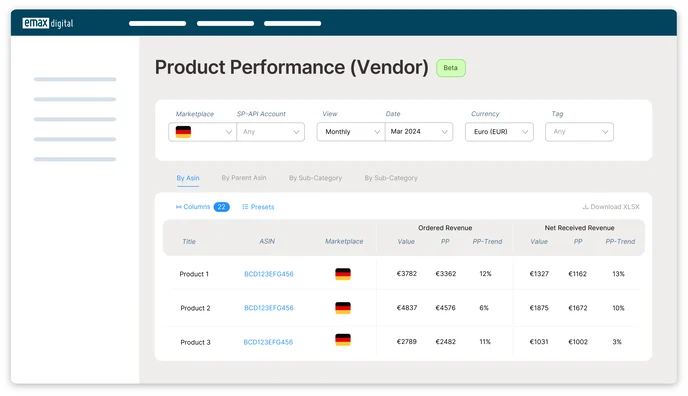Click the German flag in Product 2 row
The width and height of the screenshot is (688, 396).
click(x=343, y=308)
